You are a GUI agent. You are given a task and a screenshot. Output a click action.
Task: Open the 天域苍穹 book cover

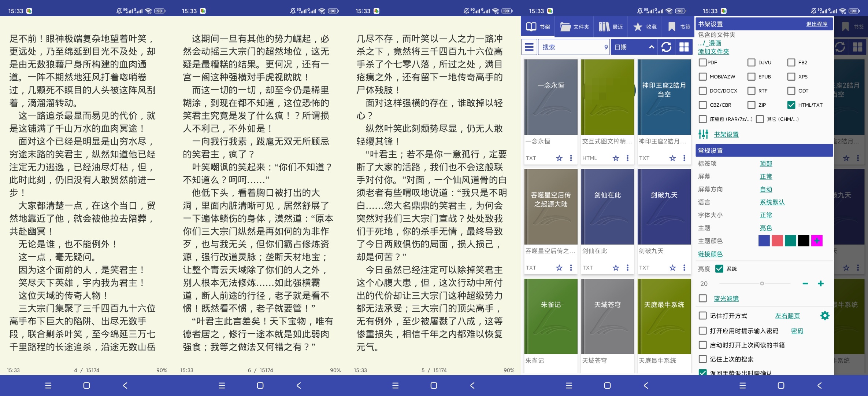[x=608, y=316]
